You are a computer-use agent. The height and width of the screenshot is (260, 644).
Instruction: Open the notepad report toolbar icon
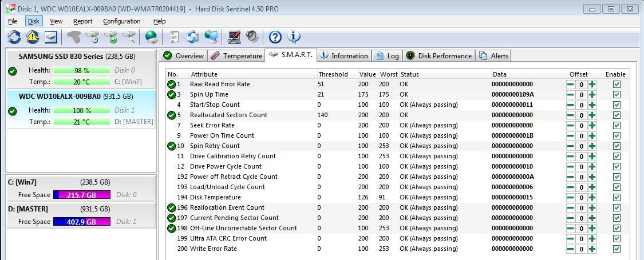tap(175, 37)
